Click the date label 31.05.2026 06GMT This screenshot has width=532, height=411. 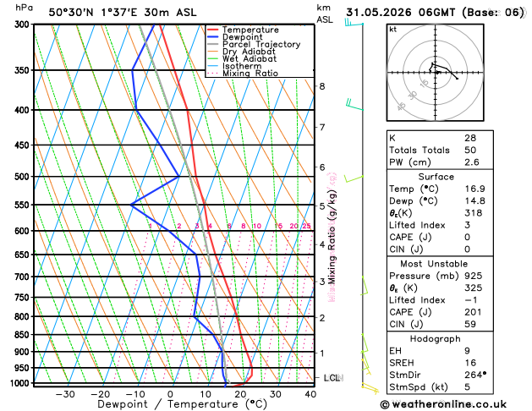(x=401, y=12)
